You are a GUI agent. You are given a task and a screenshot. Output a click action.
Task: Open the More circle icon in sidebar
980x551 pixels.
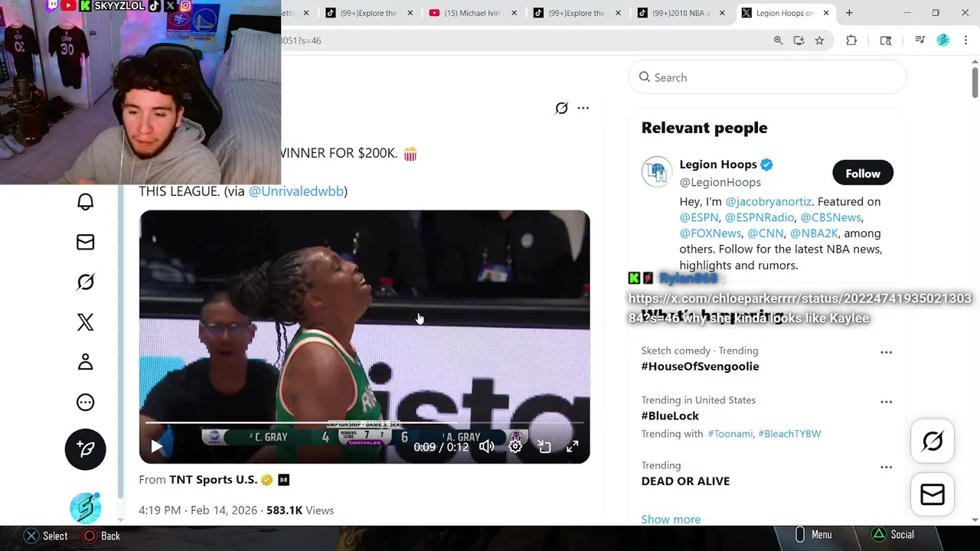(85, 403)
